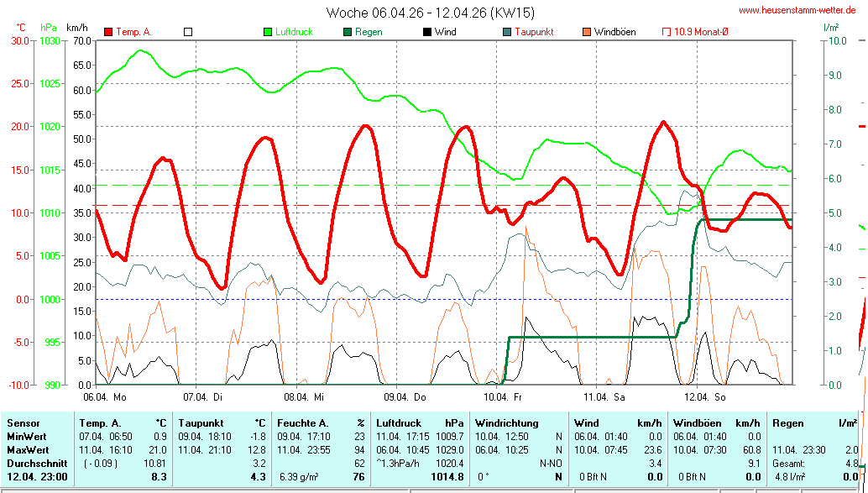Screen dimensions: 868x493
Task: Click the MaxWert row label
Action: [x=26, y=450]
